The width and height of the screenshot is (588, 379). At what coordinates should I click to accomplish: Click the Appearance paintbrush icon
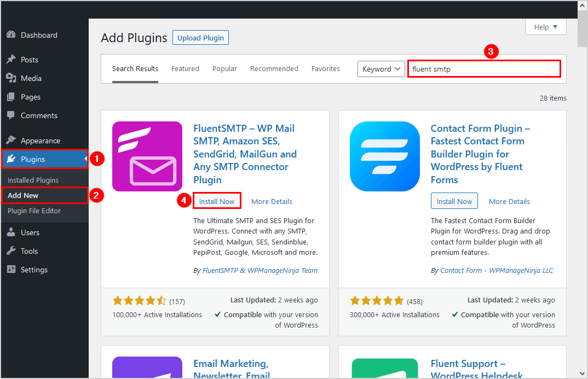pyautogui.click(x=11, y=141)
